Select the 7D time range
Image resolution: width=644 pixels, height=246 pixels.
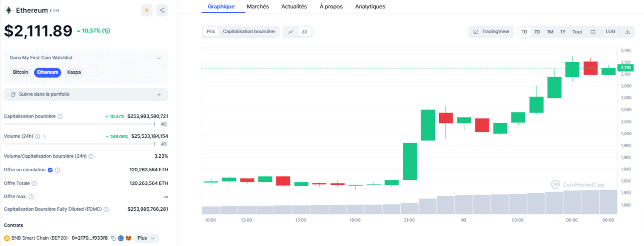537,32
